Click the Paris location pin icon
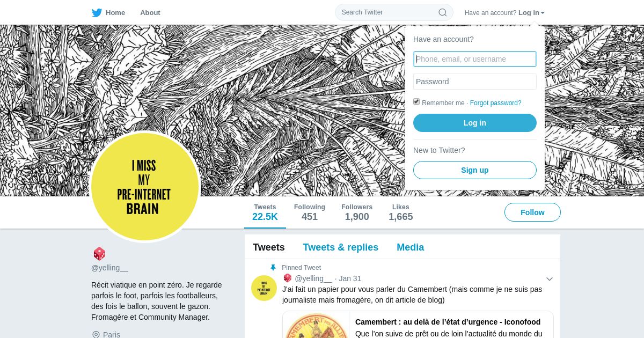 point(96,335)
